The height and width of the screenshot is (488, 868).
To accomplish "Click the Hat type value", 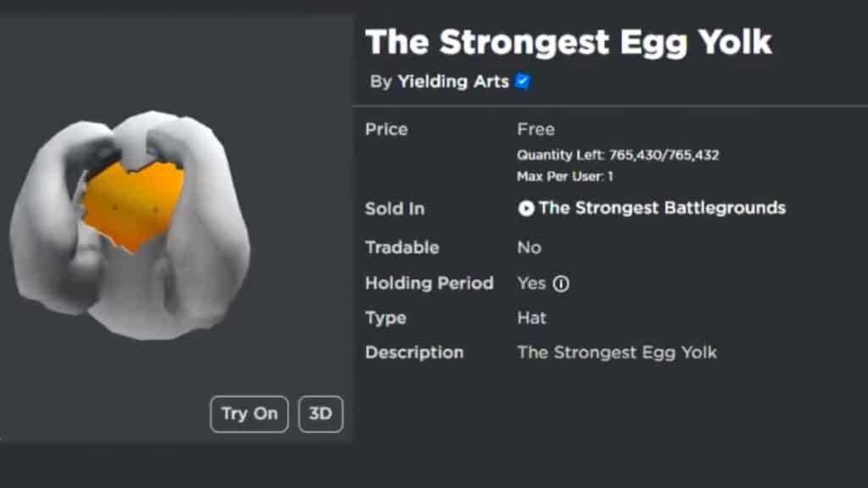I will click(x=532, y=318).
